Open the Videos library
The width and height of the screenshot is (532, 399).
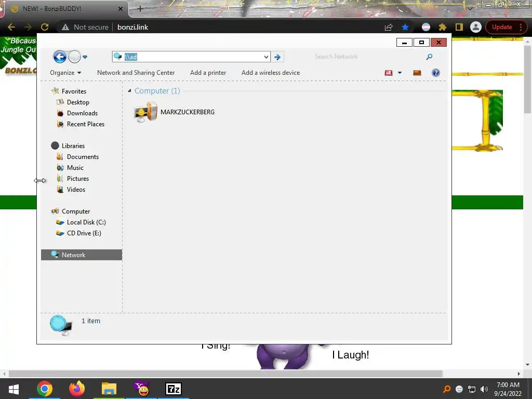(x=76, y=189)
